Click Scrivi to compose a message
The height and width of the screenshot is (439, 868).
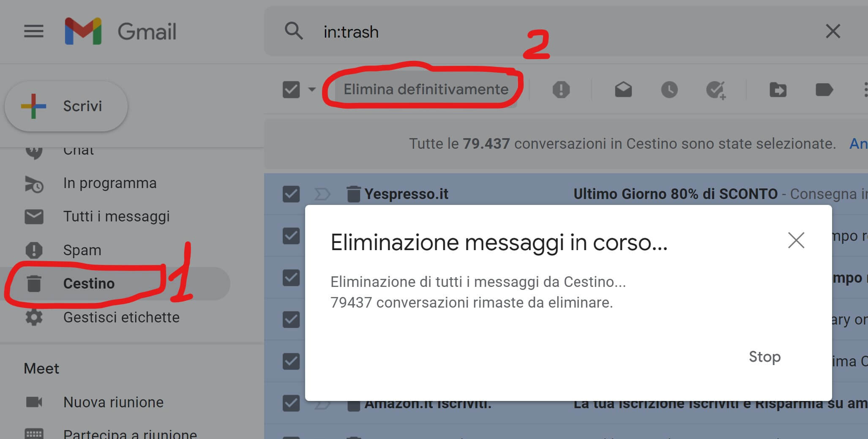[x=66, y=106]
